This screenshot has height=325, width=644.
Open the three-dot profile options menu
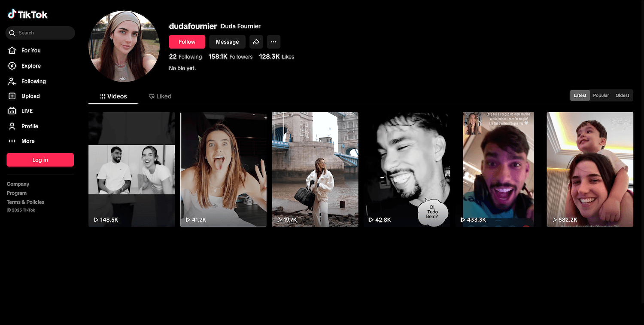(x=273, y=42)
